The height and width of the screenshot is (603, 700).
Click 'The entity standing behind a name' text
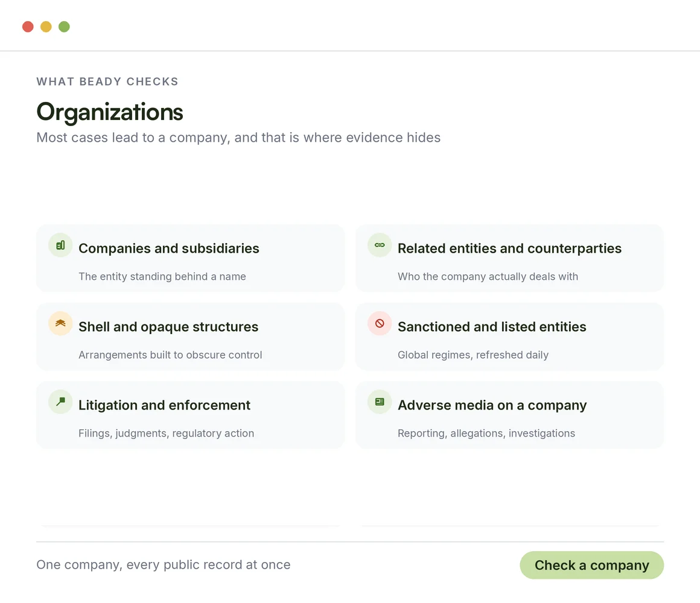pyautogui.click(x=162, y=277)
